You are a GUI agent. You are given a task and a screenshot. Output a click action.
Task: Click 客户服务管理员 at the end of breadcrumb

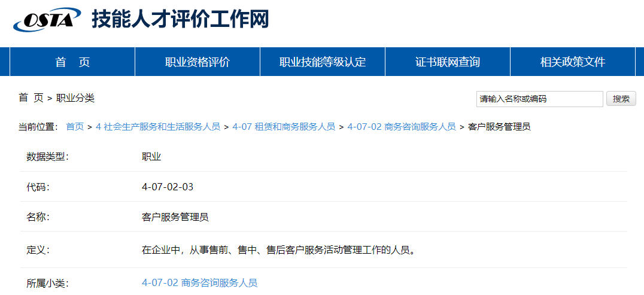pyautogui.click(x=499, y=126)
